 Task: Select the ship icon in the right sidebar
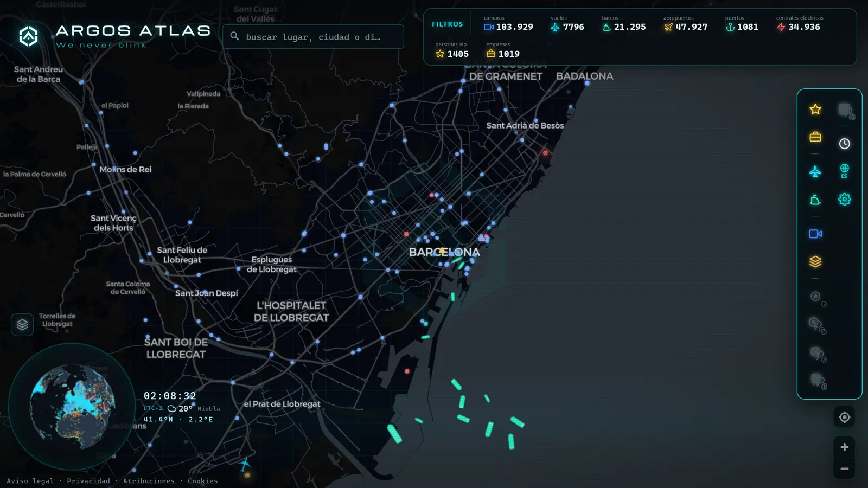815,200
